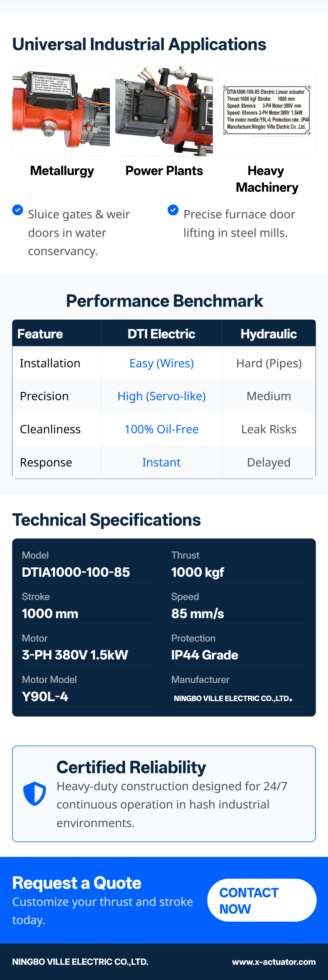Screen dimensions: 328x980
Task: Select the Power Plants application label
Action: (164, 171)
